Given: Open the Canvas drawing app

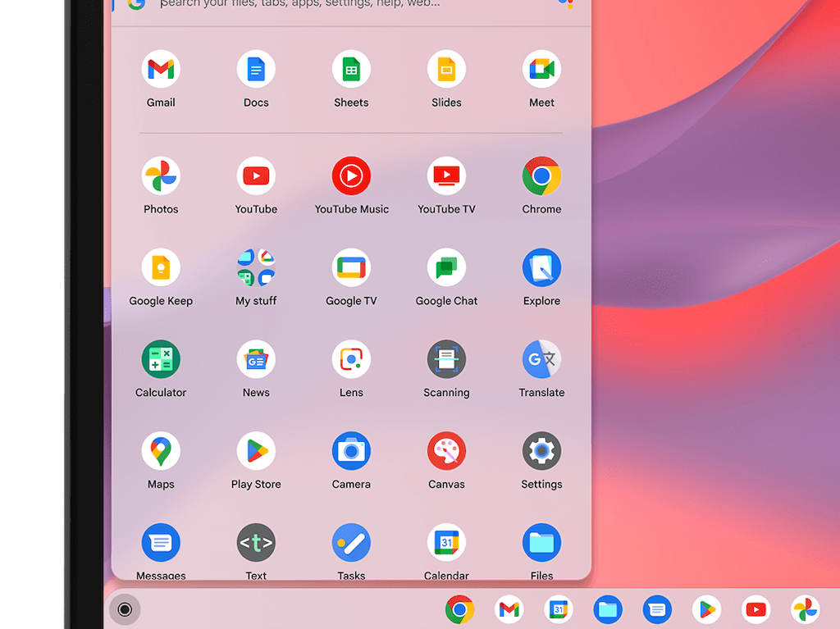Looking at the screenshot, I should (446, 450).
